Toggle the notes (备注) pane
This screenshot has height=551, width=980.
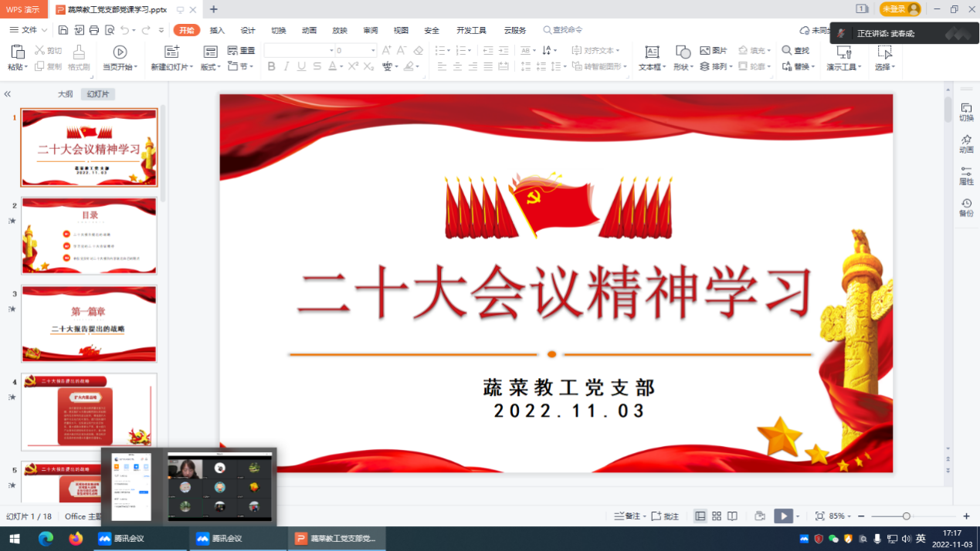[x=627, y=516]
